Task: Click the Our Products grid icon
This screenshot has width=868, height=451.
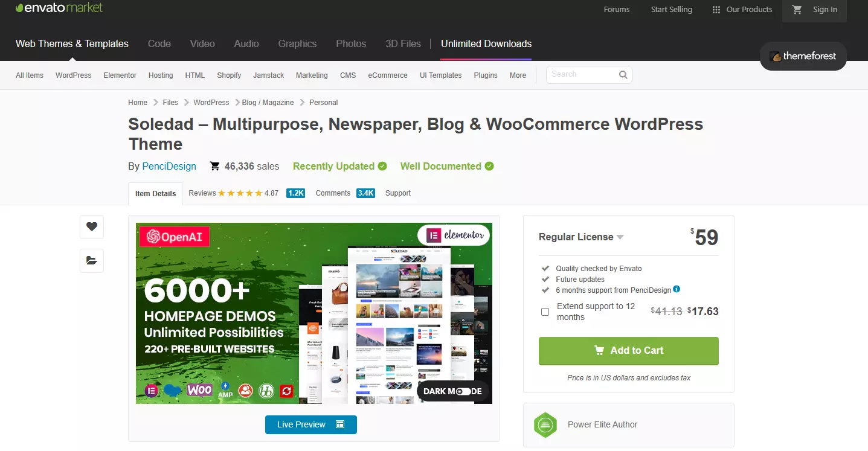Action: [716, 10]
